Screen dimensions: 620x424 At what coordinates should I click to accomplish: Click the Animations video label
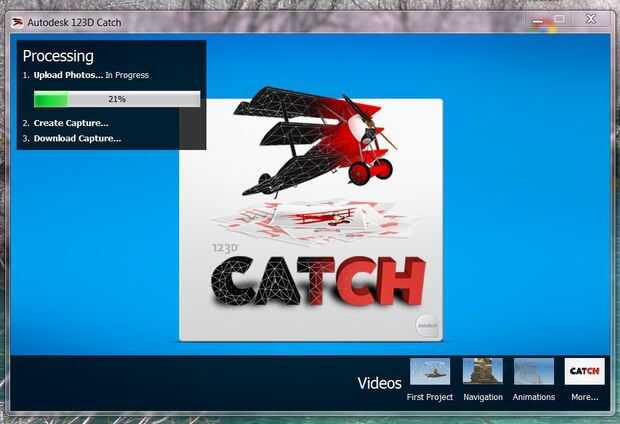click(x=534, y=397)
